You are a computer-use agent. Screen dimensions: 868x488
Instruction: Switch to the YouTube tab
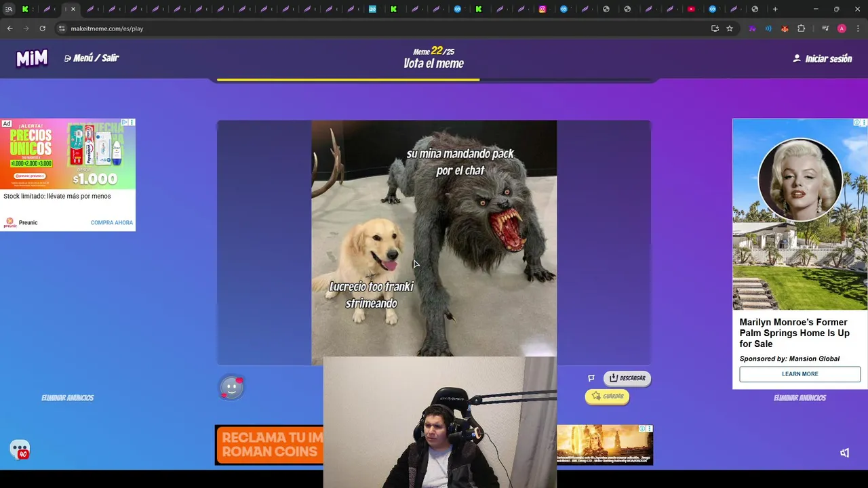[691, 9]
